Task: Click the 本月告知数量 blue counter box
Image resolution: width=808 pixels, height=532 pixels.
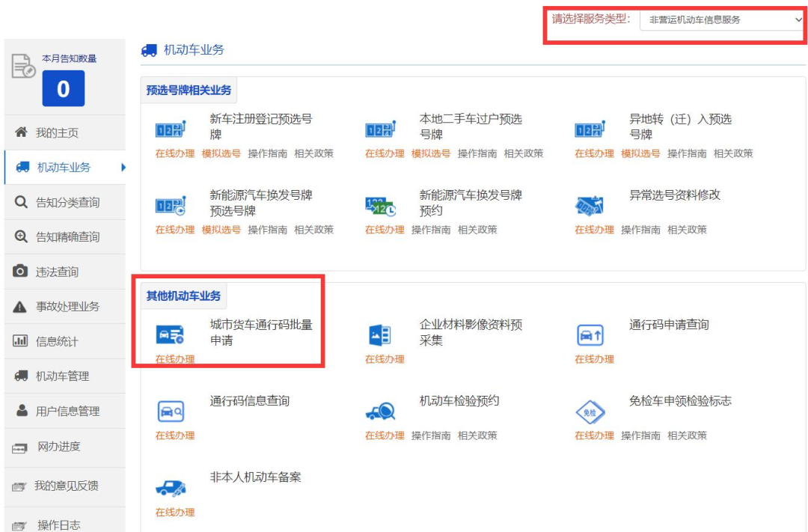Action: tap(64, 89)
